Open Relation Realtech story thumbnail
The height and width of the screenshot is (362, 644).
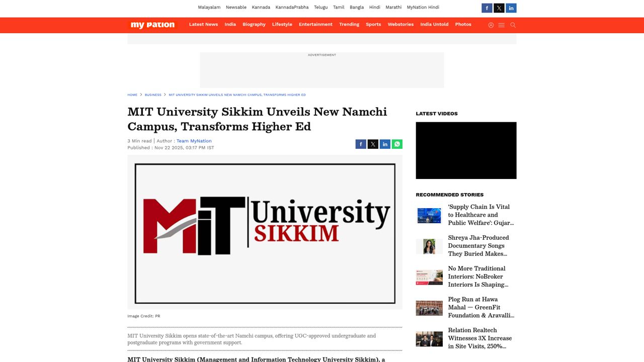pos(429,339)
